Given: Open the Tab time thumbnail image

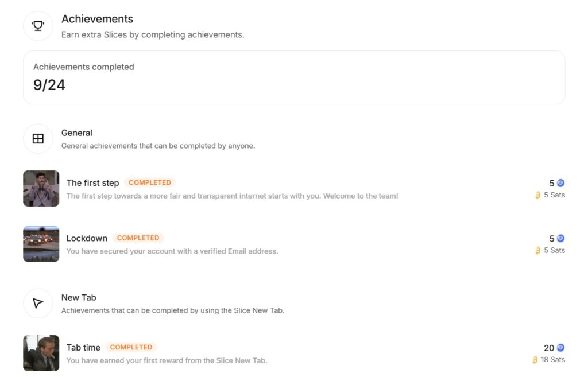Looking at the screenshot, I should (41, 353).
